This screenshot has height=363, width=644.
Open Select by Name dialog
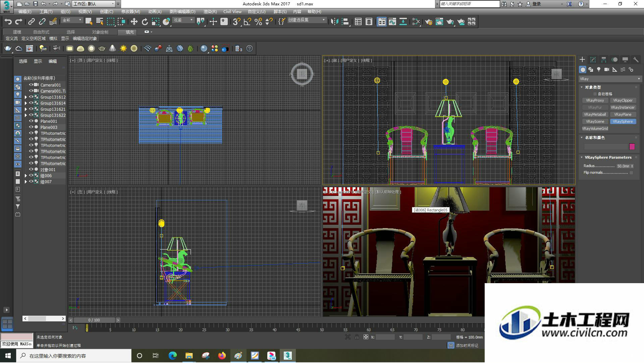coord(100,22)
